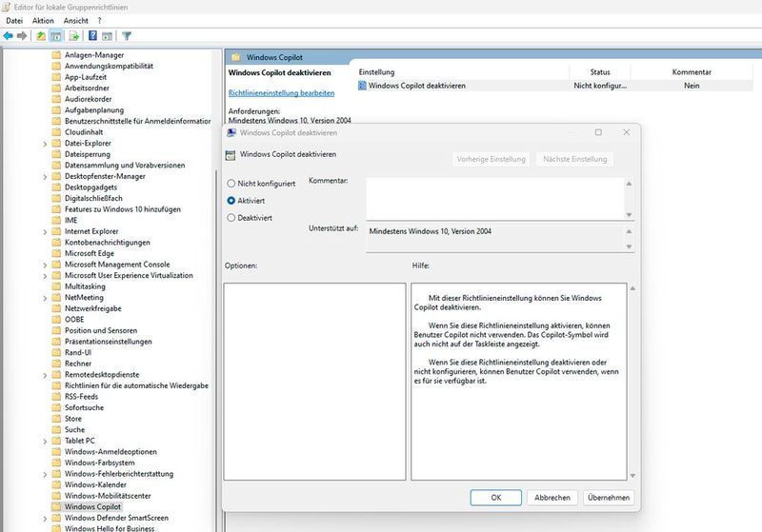
Task: Select the Anlagen-Manager folder
Action: [93, 55]
